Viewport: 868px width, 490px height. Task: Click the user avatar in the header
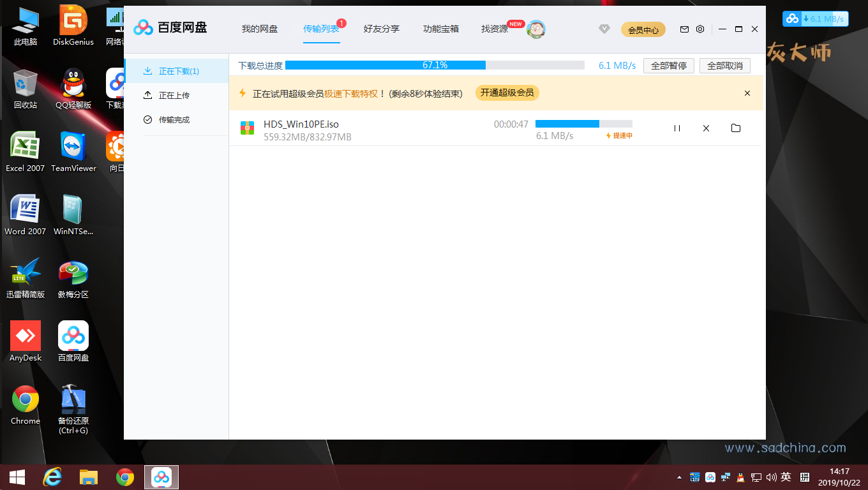(536, 29)
